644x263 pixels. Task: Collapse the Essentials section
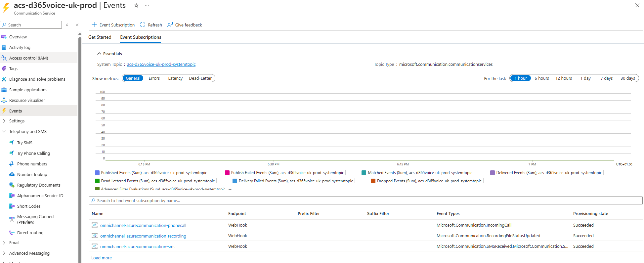(x=99, y=54)
